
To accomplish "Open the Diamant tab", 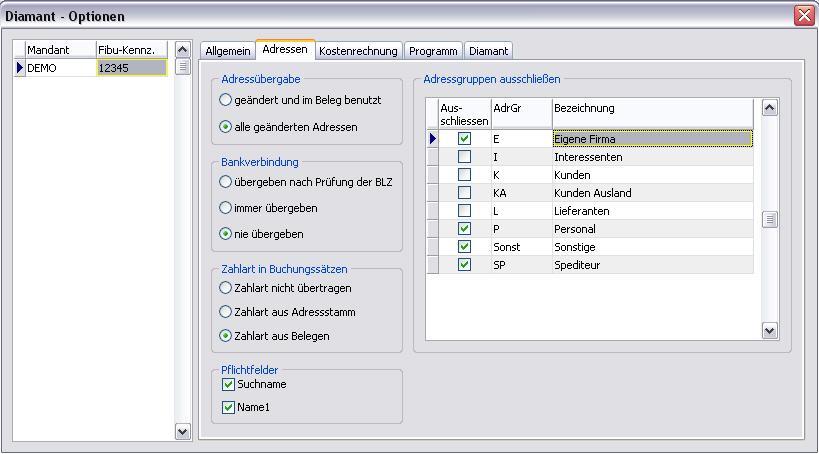I will [488, 51].
